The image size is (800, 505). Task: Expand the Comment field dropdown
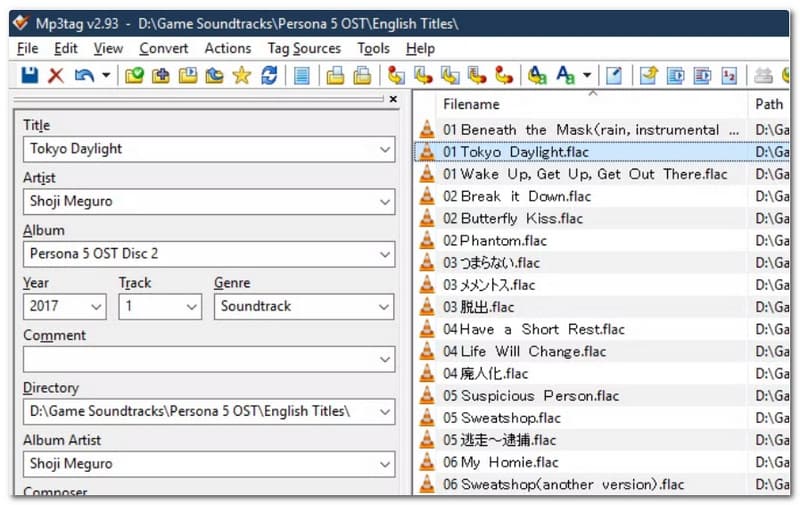coord(385,360)
